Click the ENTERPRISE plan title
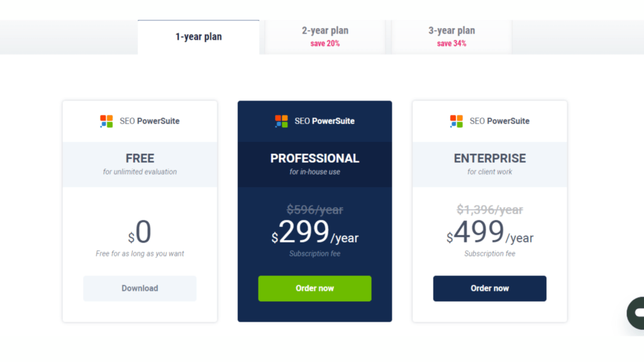The image size is (644, 362). coord(489,158)
